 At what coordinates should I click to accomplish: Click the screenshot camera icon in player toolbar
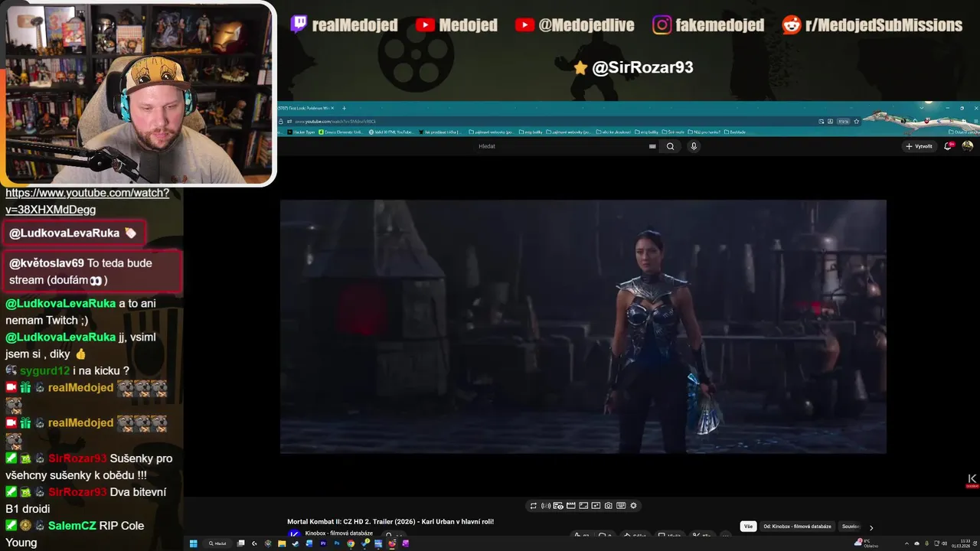click(x=608, y=505)
